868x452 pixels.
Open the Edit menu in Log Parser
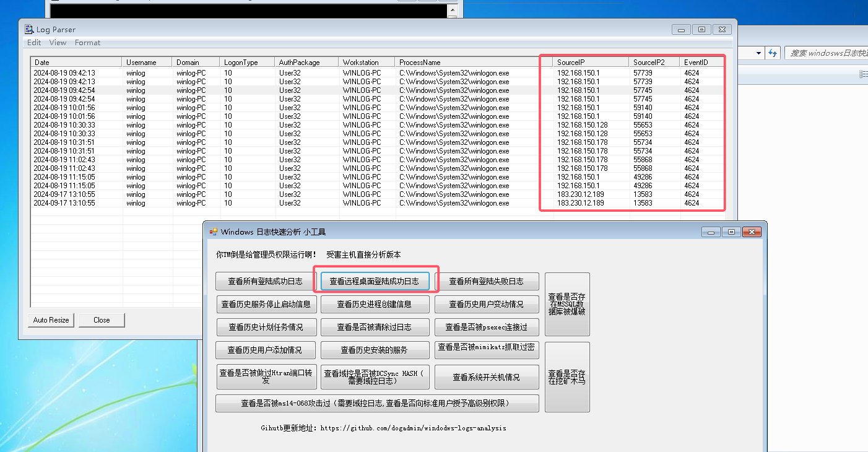click(34, 43)
